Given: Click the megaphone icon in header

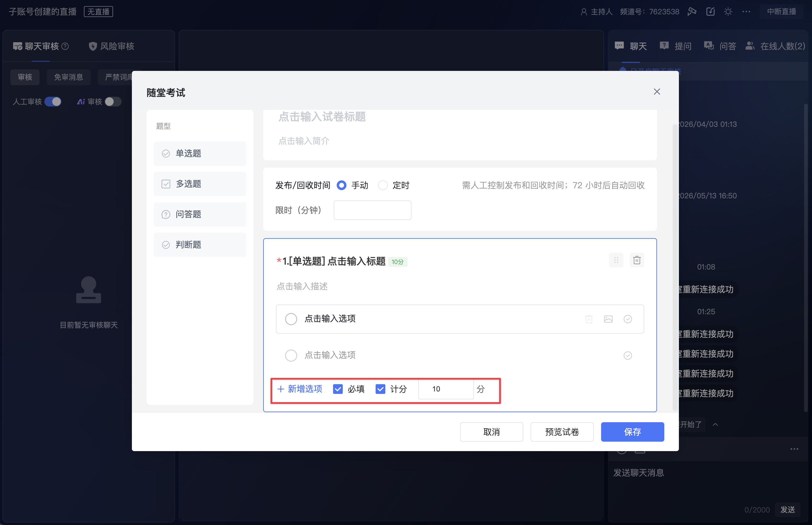Looking at the screenshot, I should [692, 12].
